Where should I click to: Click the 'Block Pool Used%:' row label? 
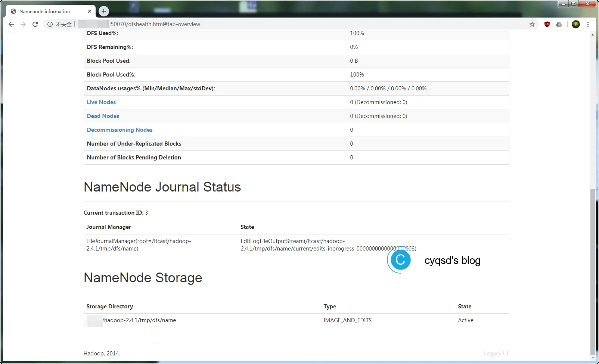tap(111, 75)
